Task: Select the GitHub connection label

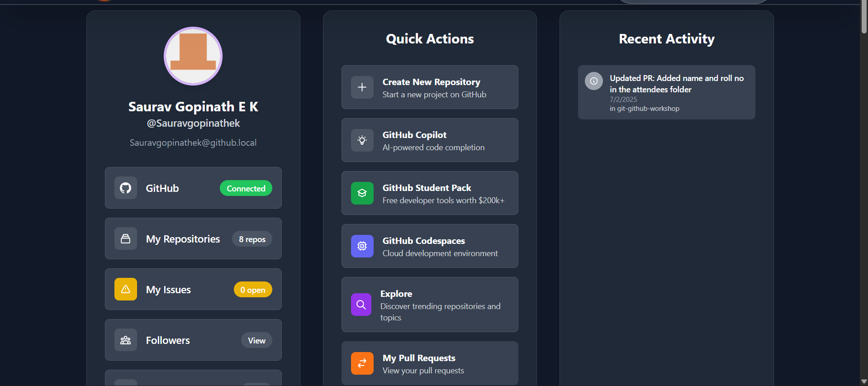Action: [x=162, y=188]
